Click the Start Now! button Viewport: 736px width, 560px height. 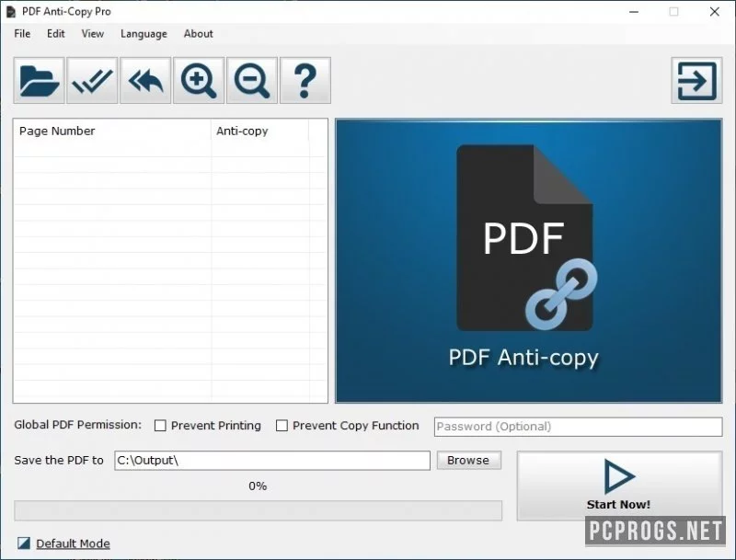[619, 486]
